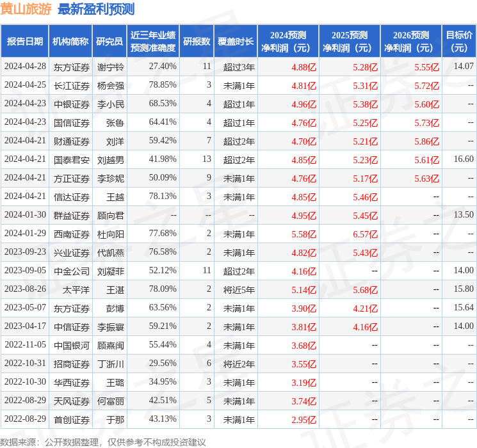
Task: Open the 国泰君安 institution entry
Action: click(72, 159)
